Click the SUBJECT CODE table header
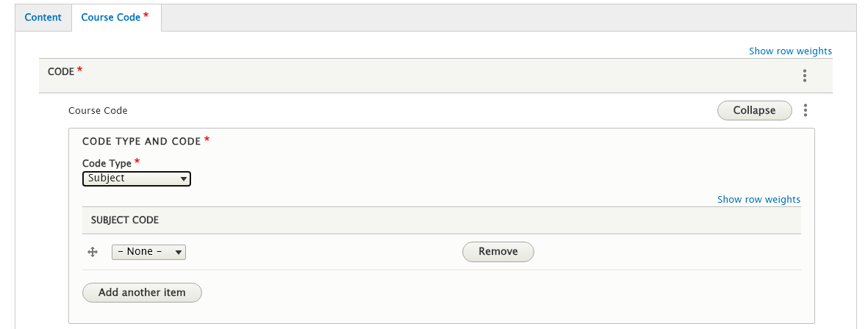The width and height of the screenshot is (868, 329). pyautogui.click(x=125, y=220)
